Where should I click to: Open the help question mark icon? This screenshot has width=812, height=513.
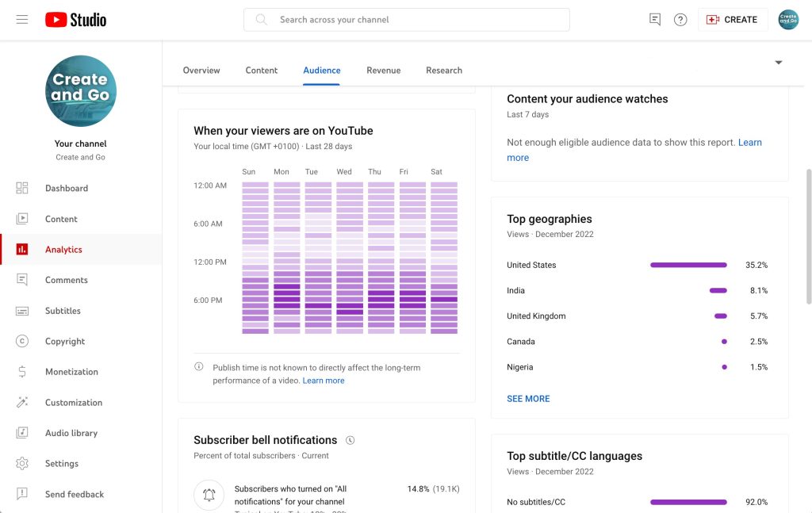tap(680, 19)
